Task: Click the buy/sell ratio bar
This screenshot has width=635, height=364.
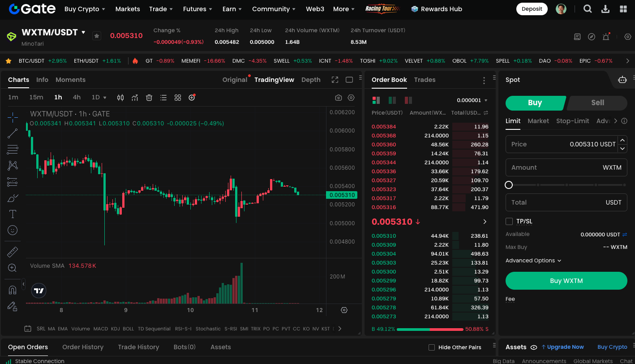Action: coord(430,329)
